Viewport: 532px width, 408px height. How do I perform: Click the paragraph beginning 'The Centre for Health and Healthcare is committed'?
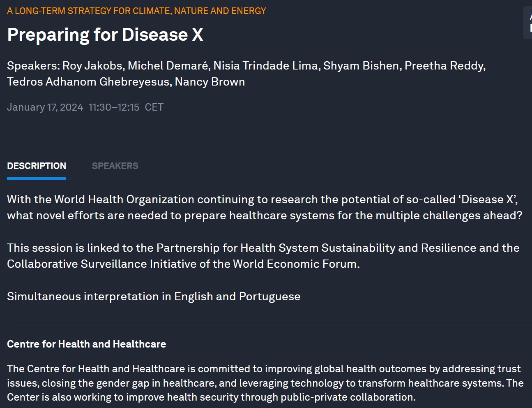pyautogui.click(x=265, y=383)
